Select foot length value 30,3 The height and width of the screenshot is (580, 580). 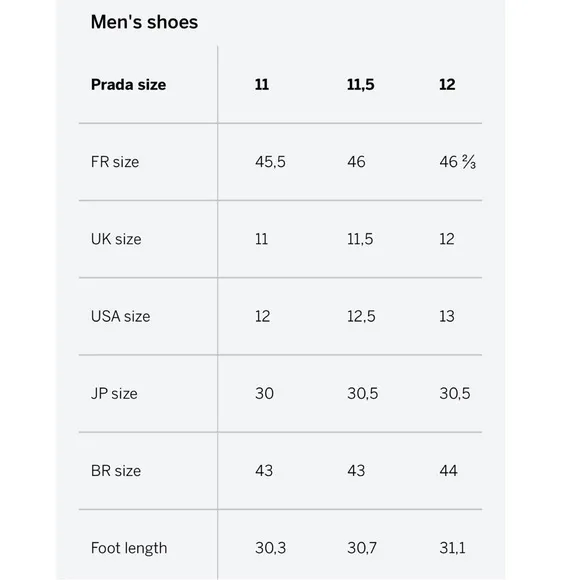click(x=270, y=548)
